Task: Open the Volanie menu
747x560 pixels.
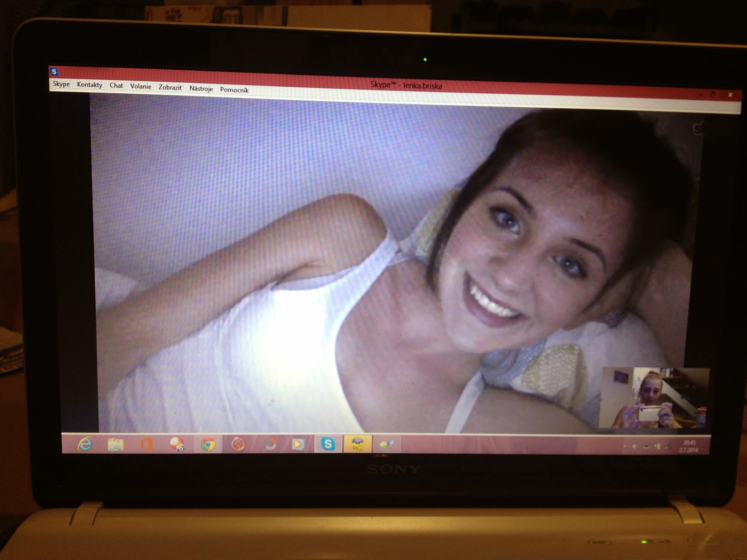Action: coord(141,86)
